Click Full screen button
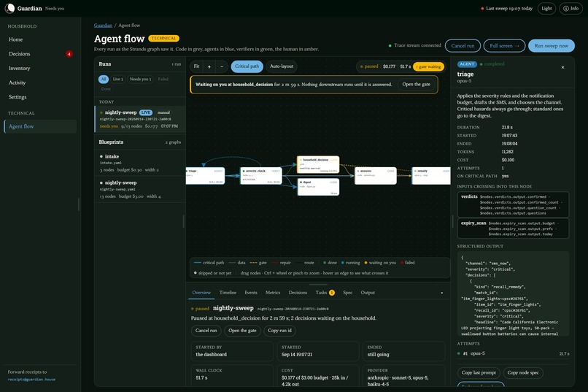588x392 pixels. coord(504,46)
